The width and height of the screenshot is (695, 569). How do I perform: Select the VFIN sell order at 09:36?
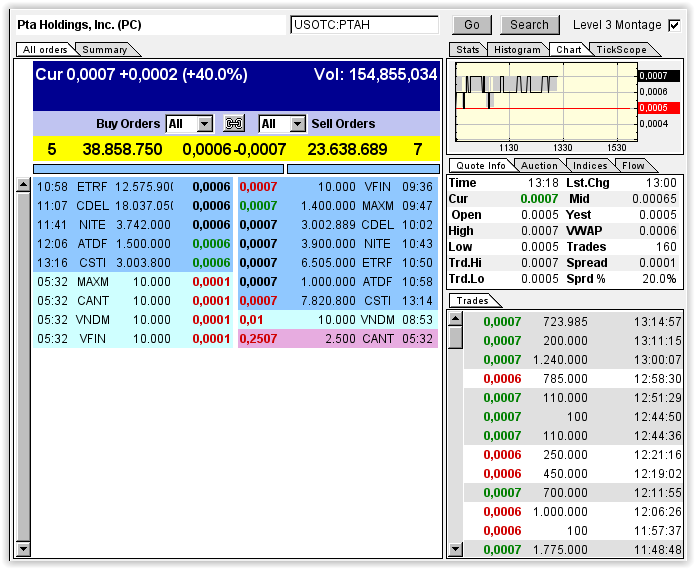[338, 187]
